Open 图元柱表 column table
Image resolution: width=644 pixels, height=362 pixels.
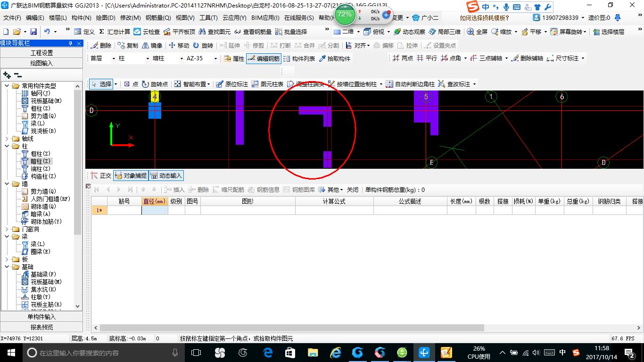pyautogui.click(x=267, y=84)
